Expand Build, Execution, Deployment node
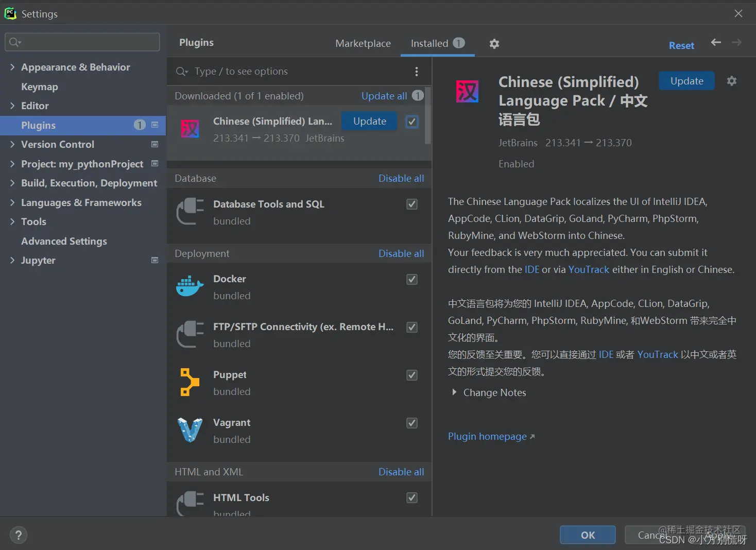The image size is (756, 550). coord(12,183)
